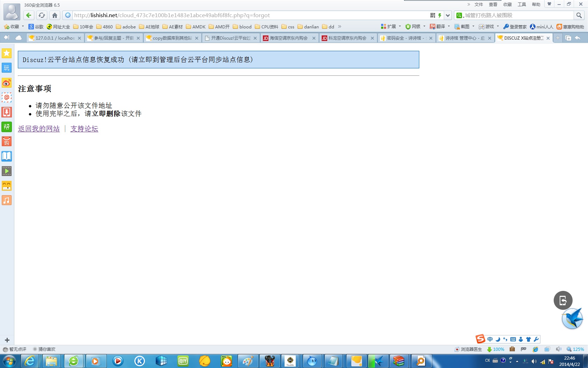
Task: Click 猜你喜欢 in the status bar
Action: coord(44,349)
